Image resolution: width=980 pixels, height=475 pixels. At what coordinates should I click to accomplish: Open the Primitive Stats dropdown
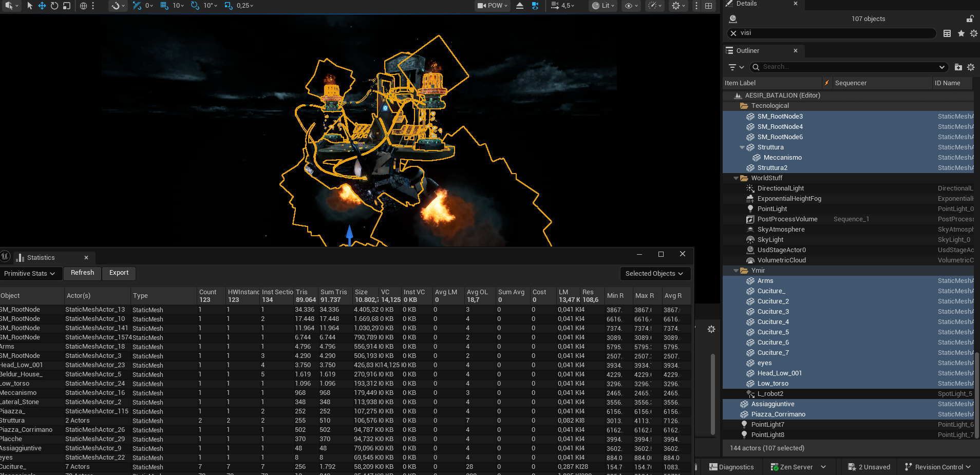coord(30,274)
